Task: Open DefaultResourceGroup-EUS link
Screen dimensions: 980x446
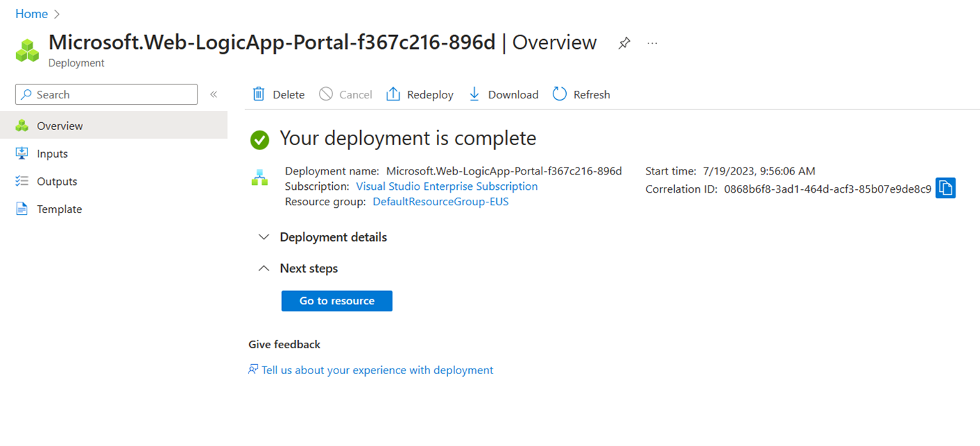Action: click(440, 202)
